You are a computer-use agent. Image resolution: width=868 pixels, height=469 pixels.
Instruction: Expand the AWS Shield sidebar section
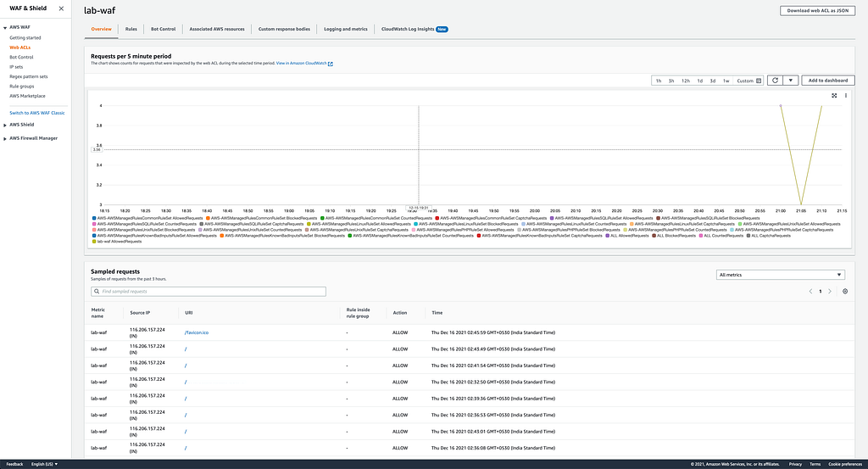point(5,126)
